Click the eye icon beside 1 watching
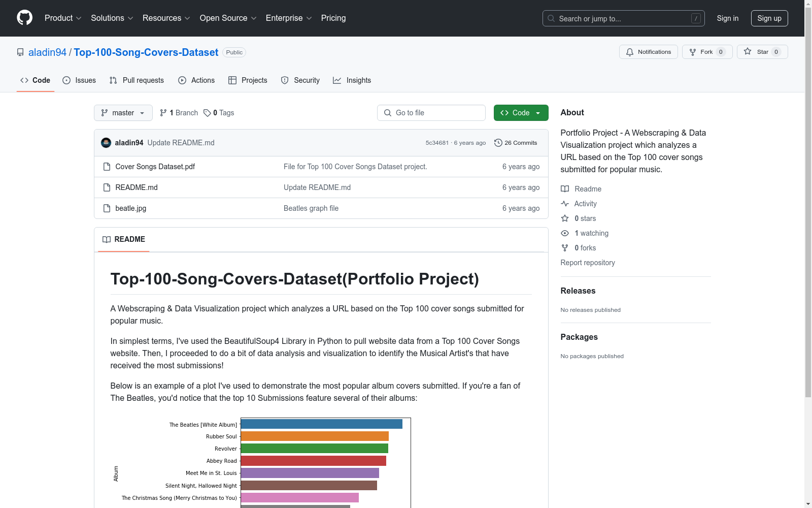The width and height of the screenshot is (812, 508). [x=565, y=233]
